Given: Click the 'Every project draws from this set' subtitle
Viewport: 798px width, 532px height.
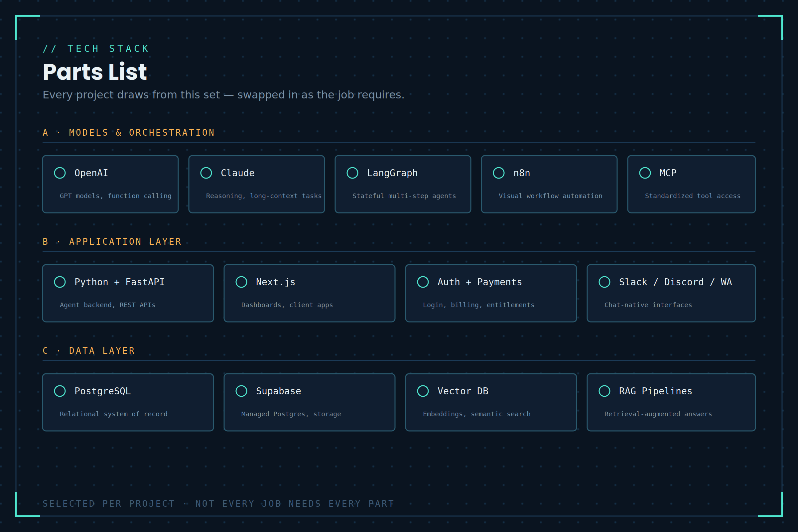Looking at the screenshot, I should click(223, 95).
